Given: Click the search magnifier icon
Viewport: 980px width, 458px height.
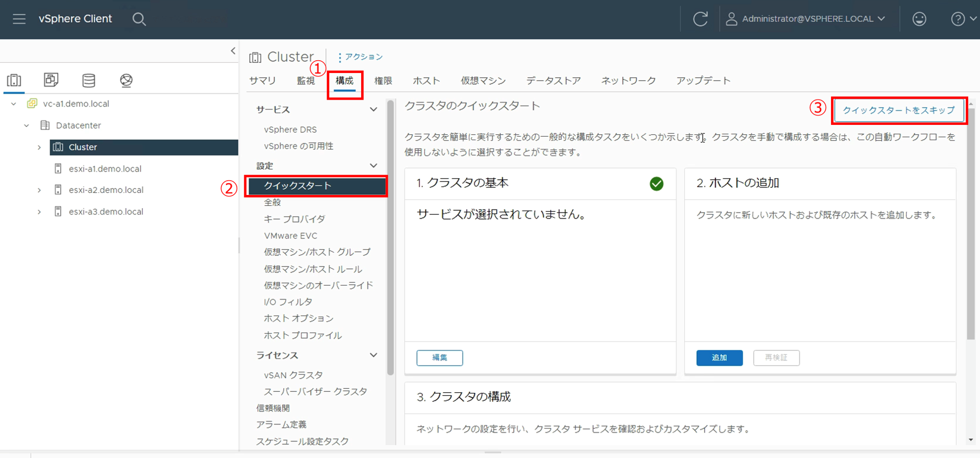Looking at the screenshot, I should click(139, 19).
